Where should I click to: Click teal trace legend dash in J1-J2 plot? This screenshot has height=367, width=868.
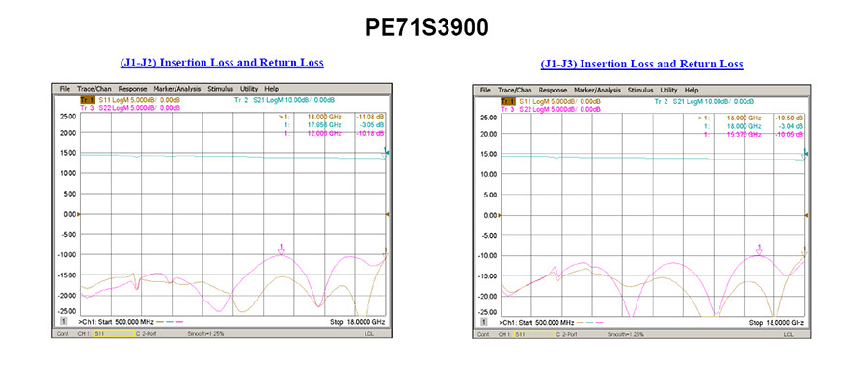[x=170, y=321]
